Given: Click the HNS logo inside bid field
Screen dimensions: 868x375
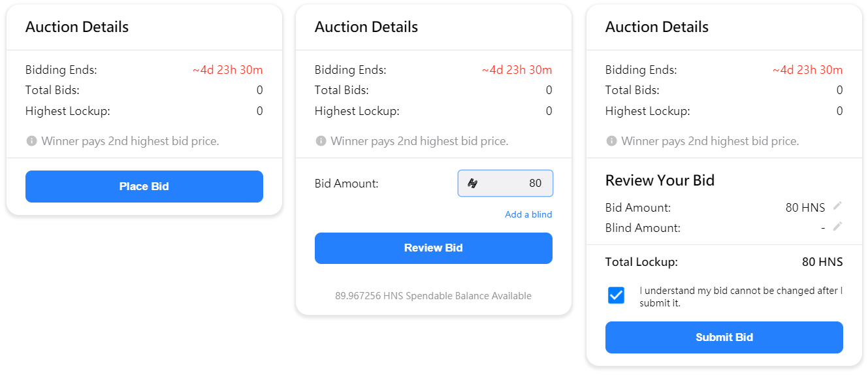Looking at the screenshot, I should coord(473,184).
